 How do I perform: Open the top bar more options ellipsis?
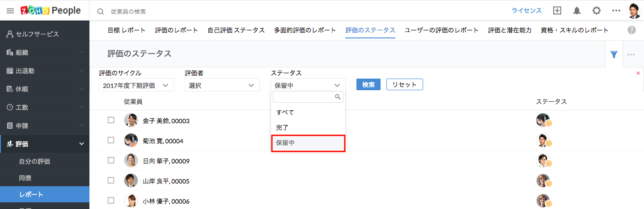pos(616,11)
